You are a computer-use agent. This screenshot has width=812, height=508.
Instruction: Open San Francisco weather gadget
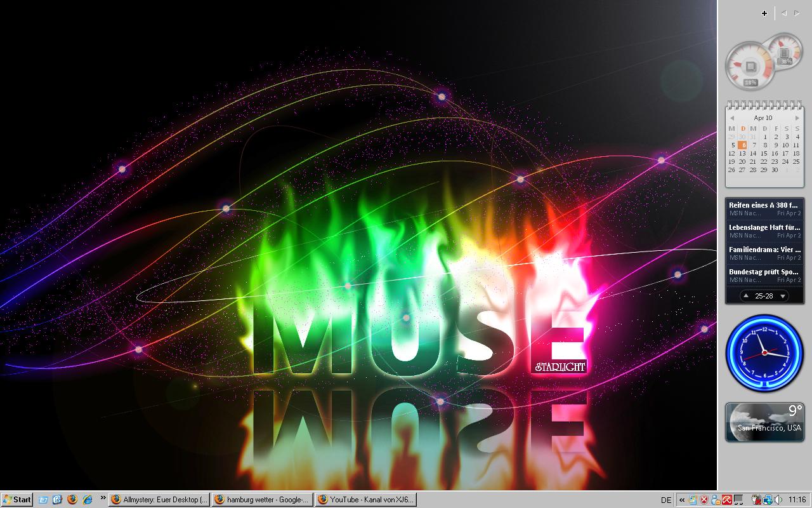(764, 422)
